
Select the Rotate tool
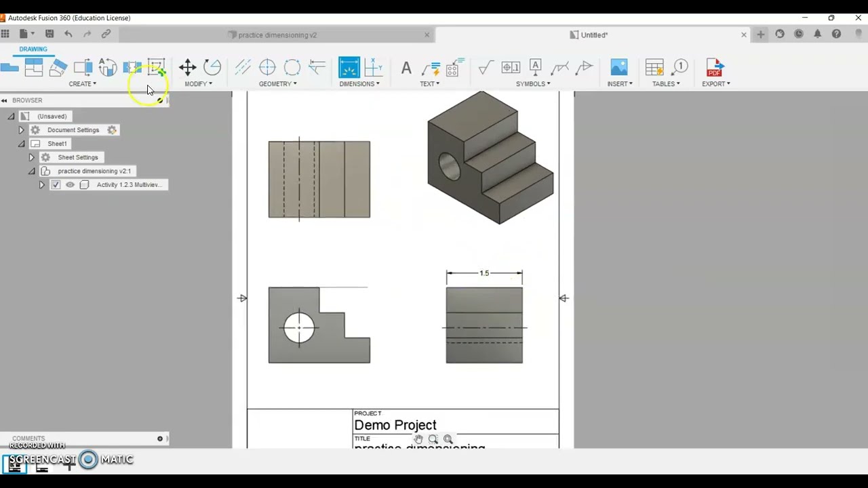point(212,67)
